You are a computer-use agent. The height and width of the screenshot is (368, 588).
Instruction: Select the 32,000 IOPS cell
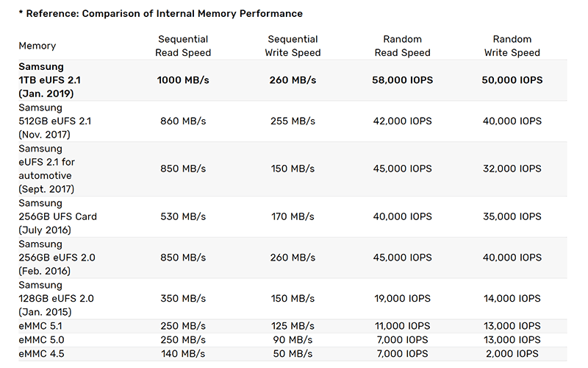click(x=512, y=169)
